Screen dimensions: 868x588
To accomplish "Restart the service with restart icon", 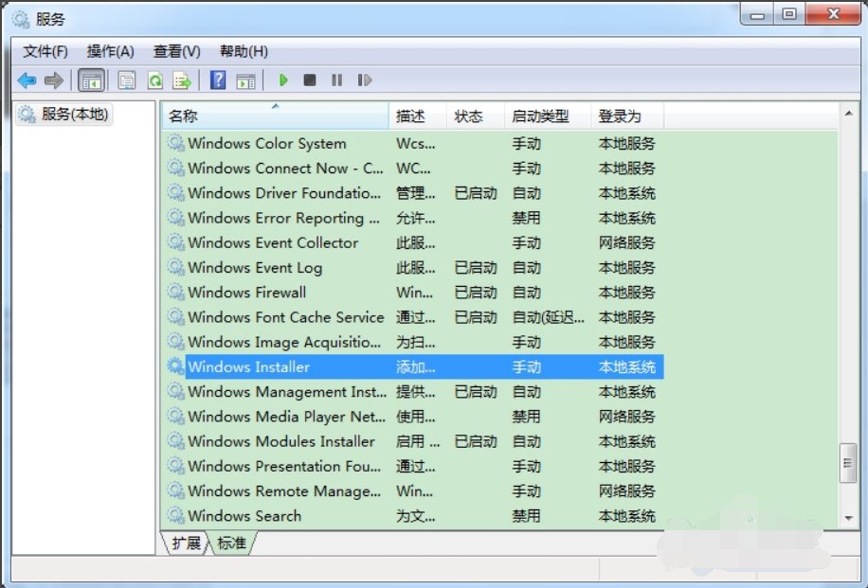I will pos(364,80).
